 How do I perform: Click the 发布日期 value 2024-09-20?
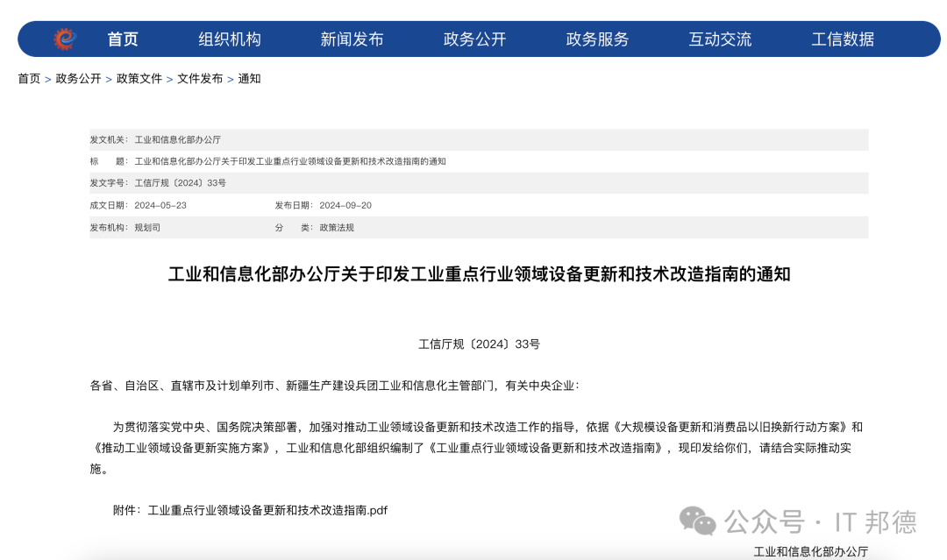(x=345, y=205)
